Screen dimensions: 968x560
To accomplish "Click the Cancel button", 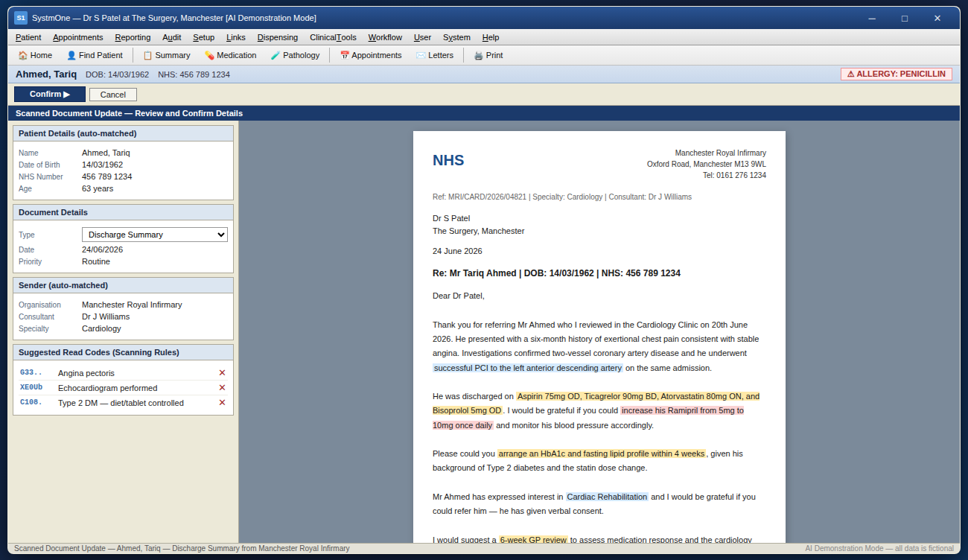I will click(113, 95).
